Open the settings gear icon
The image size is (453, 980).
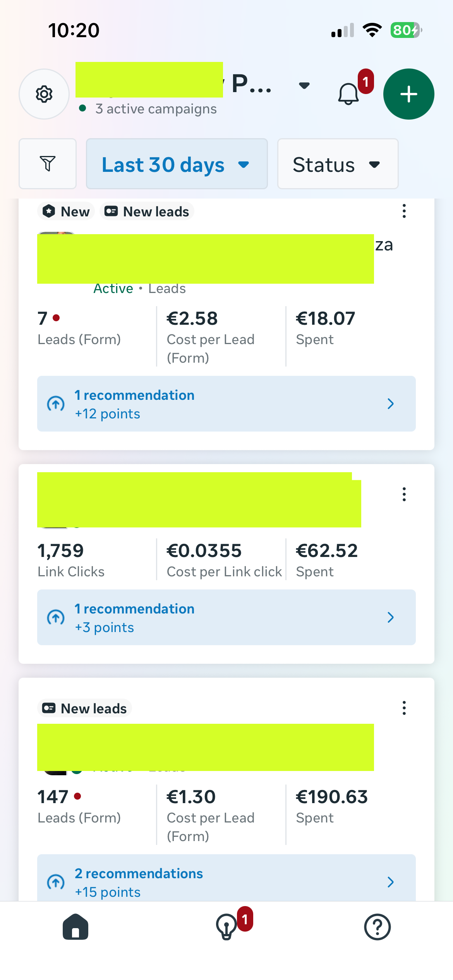point(44,94)
